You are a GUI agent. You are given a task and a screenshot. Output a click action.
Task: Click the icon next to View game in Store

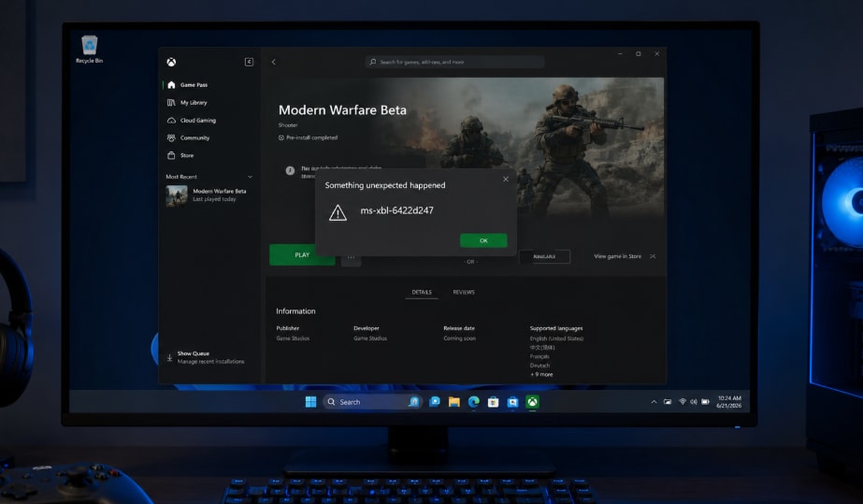point(653,256)
